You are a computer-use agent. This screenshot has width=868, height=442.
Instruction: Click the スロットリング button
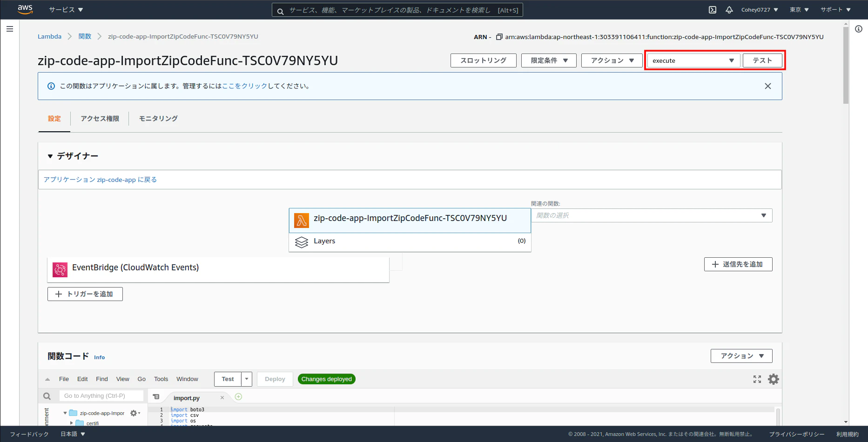484,60
